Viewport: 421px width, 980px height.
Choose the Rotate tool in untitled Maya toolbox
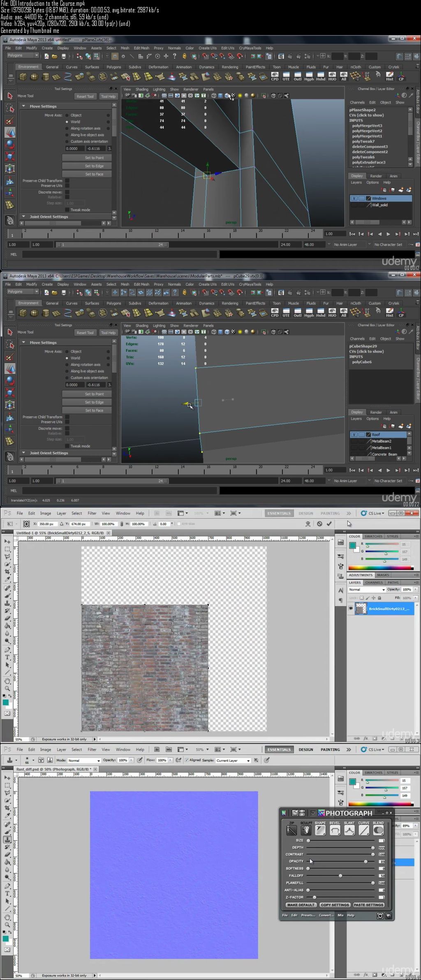(10, 144)
